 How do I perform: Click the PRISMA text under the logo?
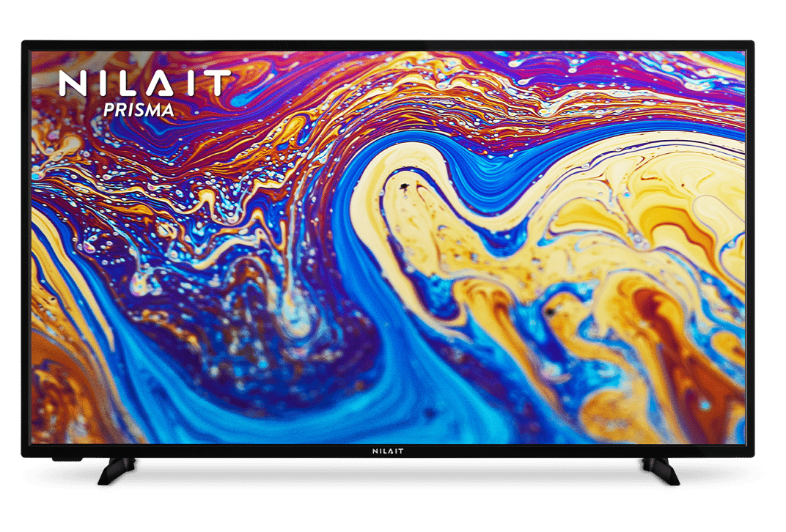(x=139, y=111)
